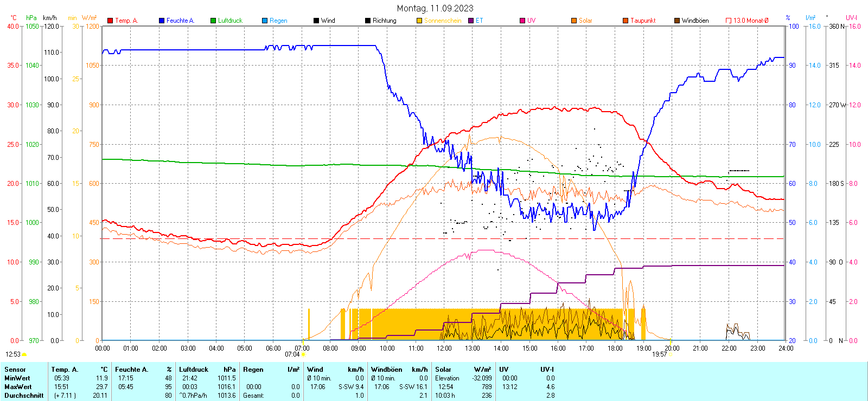Select the orange Solar legend marker
This screenshot has width=868, height=401.
[x=574, y=21]
